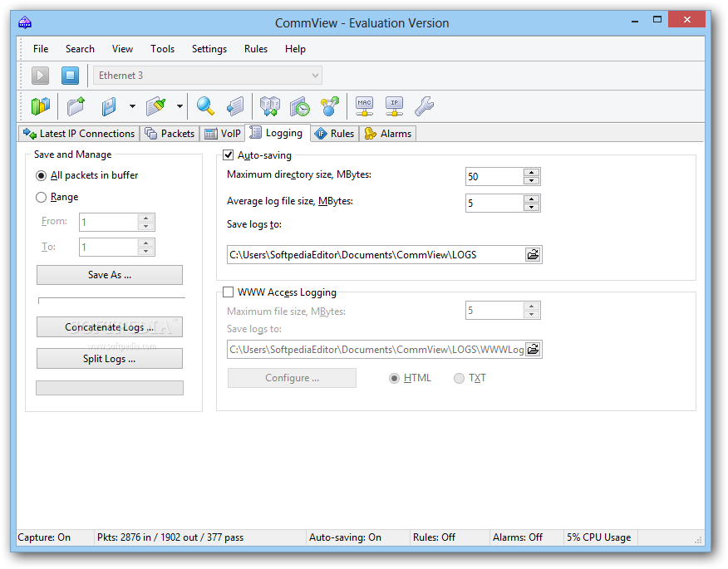Open the IP aliases icon
Screen dimensions: 728x569
(x=394, y=106)
